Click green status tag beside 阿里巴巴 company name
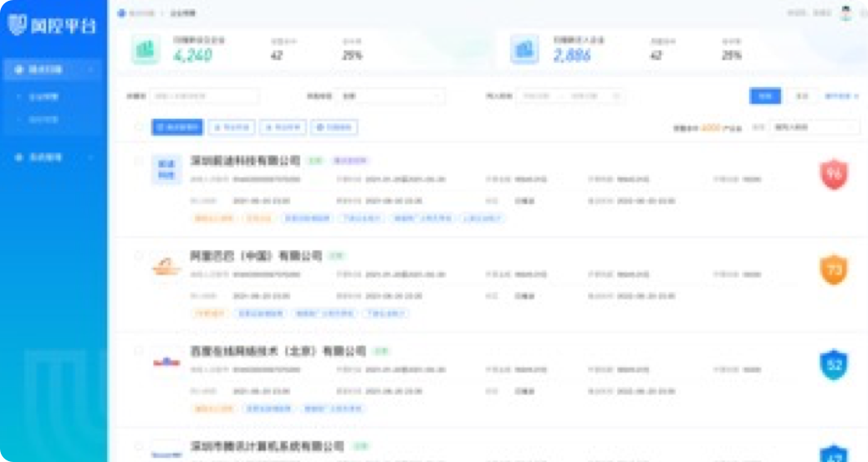Screen dimensions: 868x462 pos(336,256)
